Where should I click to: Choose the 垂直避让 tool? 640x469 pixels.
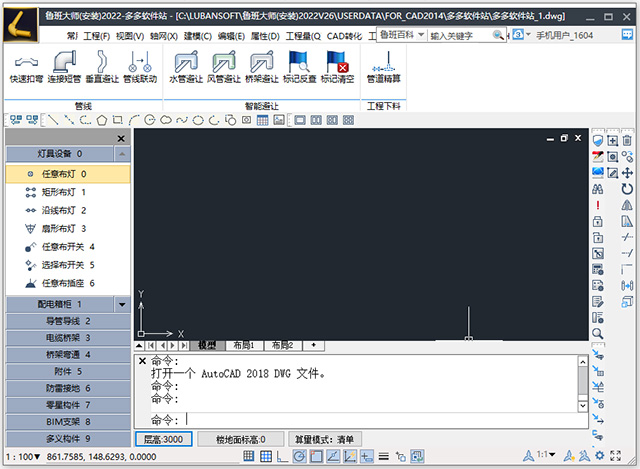point(102,67)
